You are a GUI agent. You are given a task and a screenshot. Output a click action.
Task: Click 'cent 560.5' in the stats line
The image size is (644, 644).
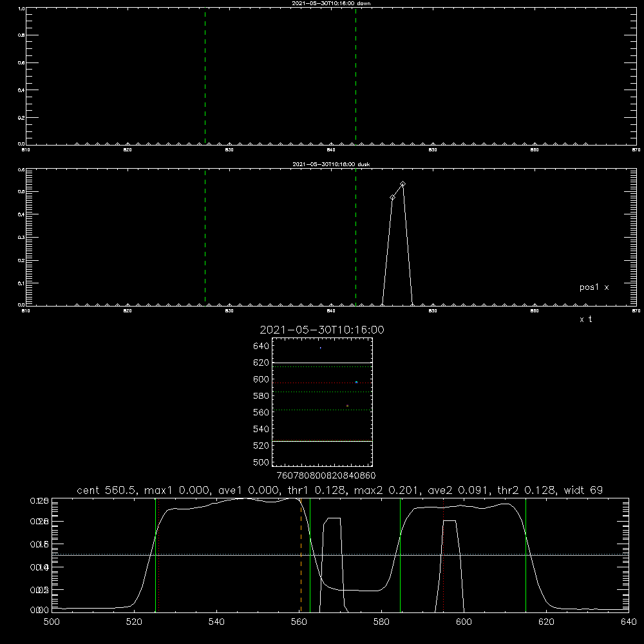(x=107, y=490)
